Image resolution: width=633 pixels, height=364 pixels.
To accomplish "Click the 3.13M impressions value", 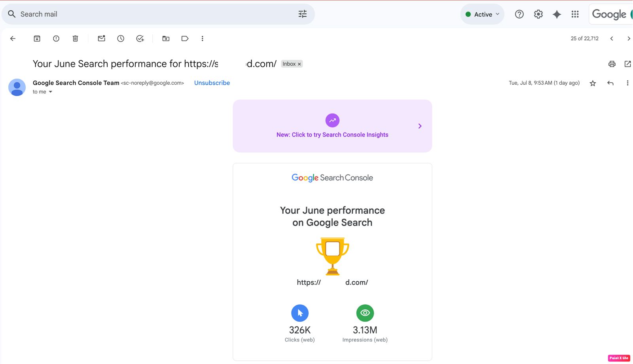I will 365,330.
